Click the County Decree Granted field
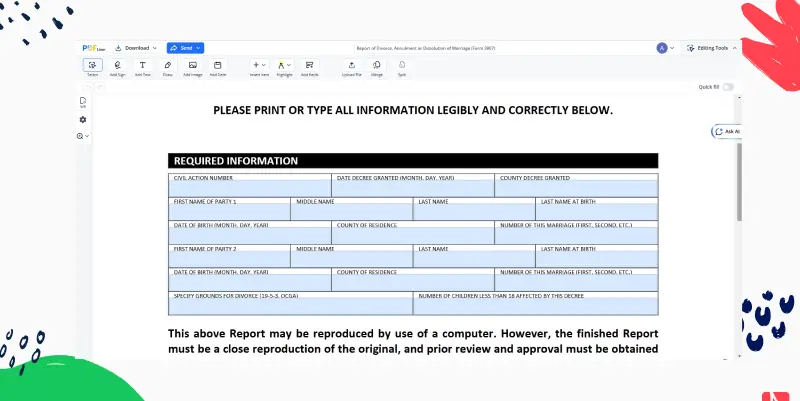Screen dimensions: 800x401 click(x=576, y=186)
